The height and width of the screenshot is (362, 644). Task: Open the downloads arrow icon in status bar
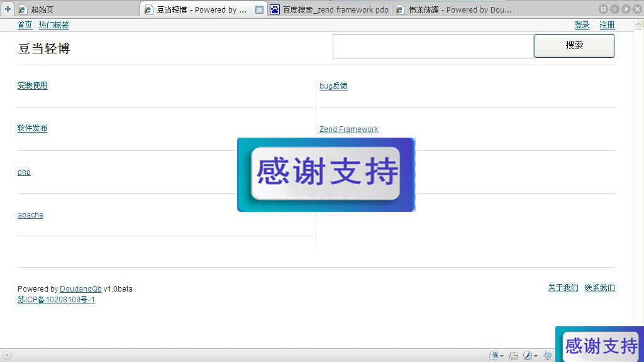click(x=548, y=355)
